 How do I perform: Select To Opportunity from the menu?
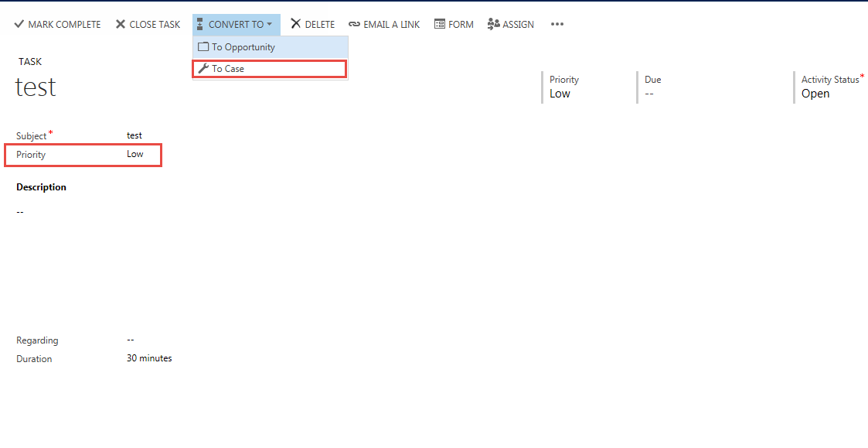tap(242, 47)
